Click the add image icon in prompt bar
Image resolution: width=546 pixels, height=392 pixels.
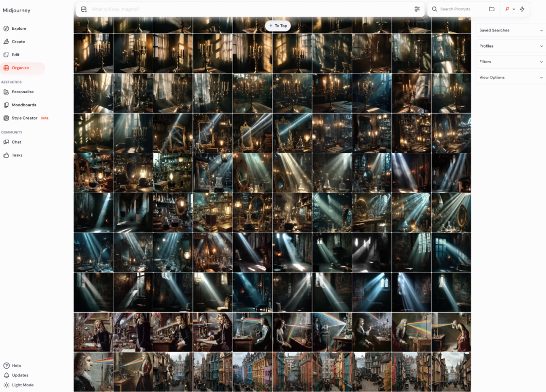84,9
